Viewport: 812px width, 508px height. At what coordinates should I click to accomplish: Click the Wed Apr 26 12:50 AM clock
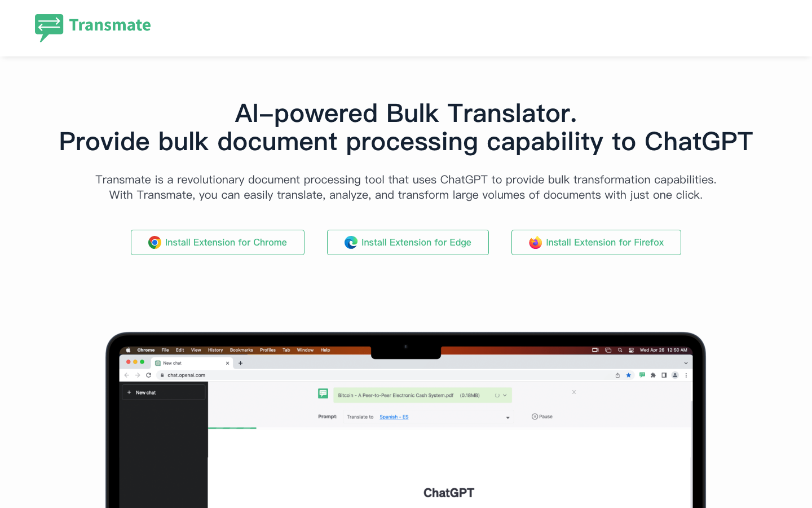pyautogui.click(x=663, y=350)
